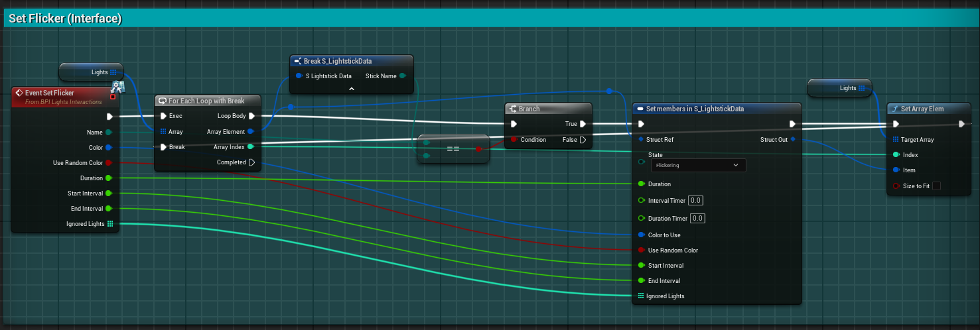The height and width of the screenshot is (330, 980).
Task: Click the Use Random Color pin on Set members
Action: 641,250
